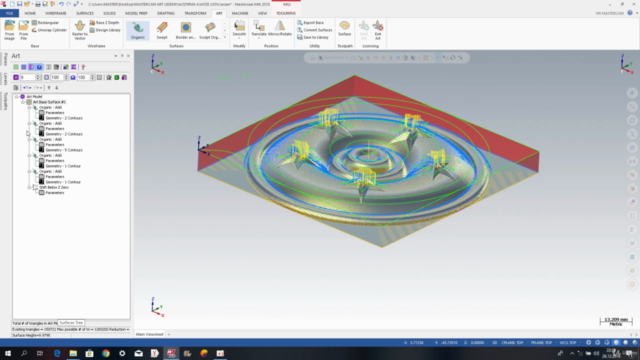
Task: Collapse the third Organic - Add node
Action: coord(29,140)
